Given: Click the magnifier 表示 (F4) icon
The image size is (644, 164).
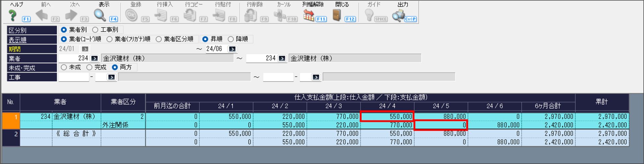Looking at the screenshot, I should coord(100,15).
